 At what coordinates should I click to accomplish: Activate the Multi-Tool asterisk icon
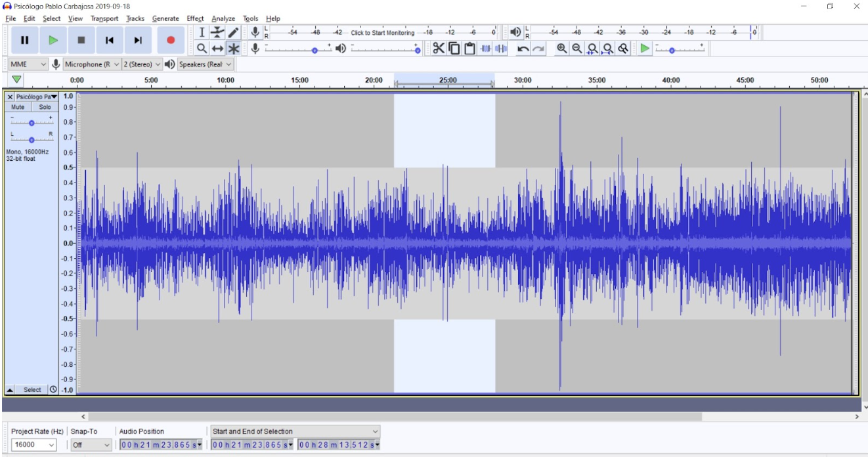point(234,48)
